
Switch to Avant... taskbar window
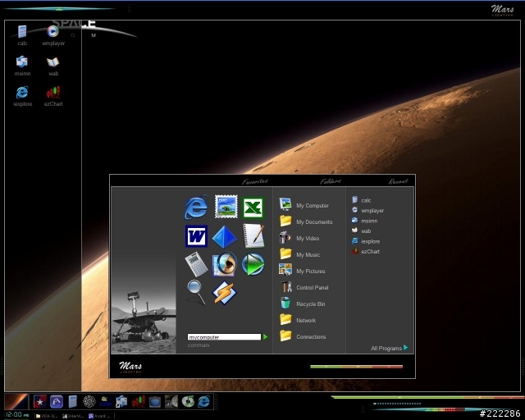[x=99, y=416]
